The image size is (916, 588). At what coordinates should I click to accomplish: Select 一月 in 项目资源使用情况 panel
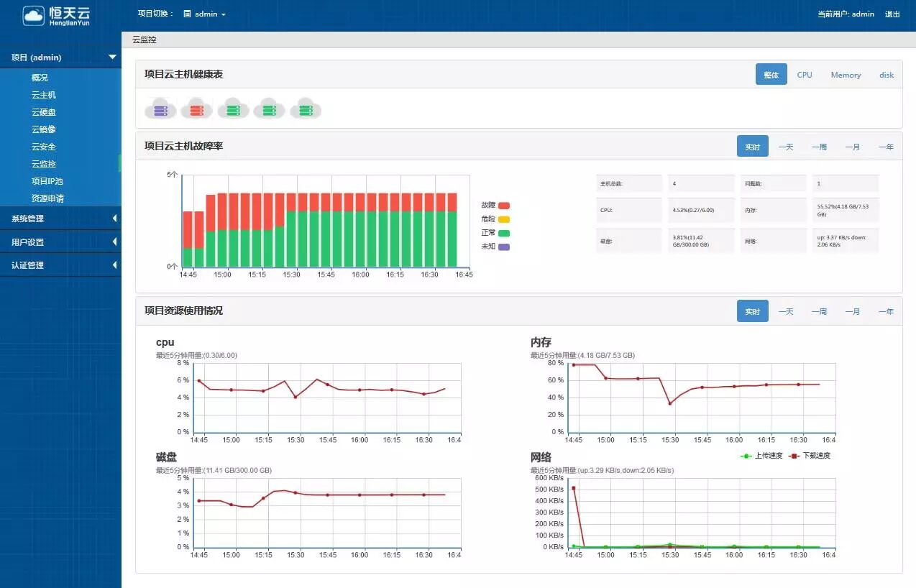click(x=853, y=311)
